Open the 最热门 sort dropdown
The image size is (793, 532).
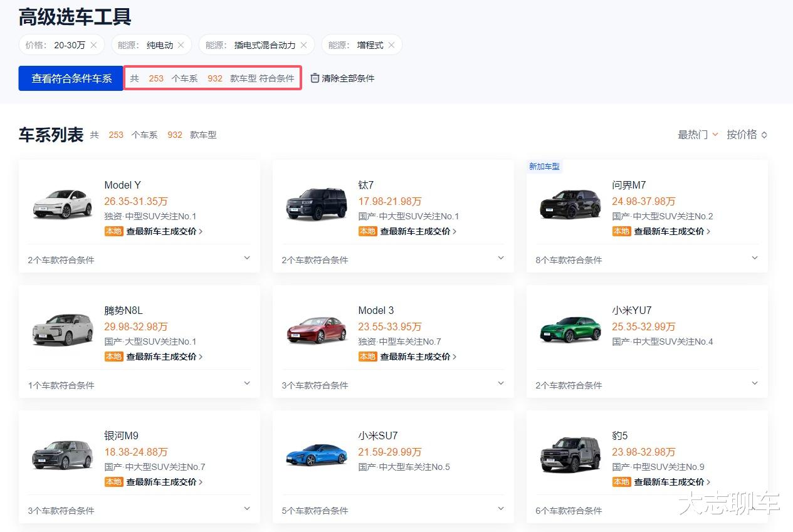tap(698, 135)
